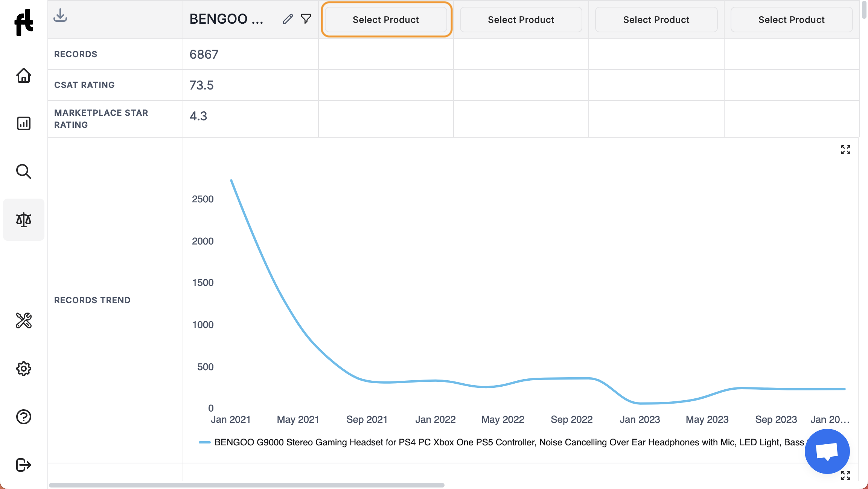Click the logout icon in sidebar
The image size is (868, 489).
(x=24, y=465)
